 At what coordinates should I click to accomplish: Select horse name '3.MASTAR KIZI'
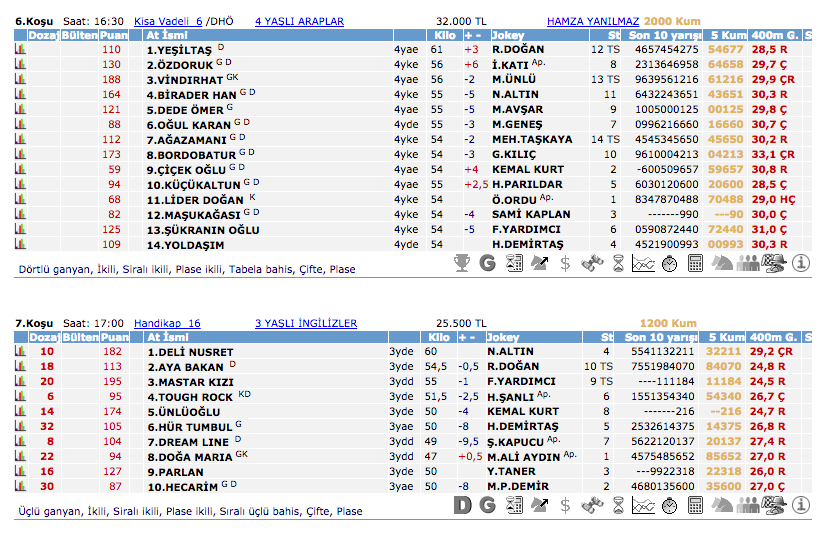point(190,382)
